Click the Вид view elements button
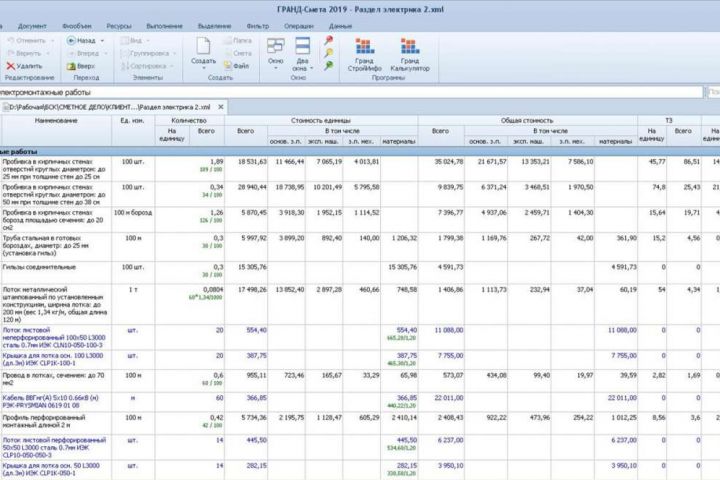Image resolution: width=720 pixels, height=480 pixels. pos(131,40)
